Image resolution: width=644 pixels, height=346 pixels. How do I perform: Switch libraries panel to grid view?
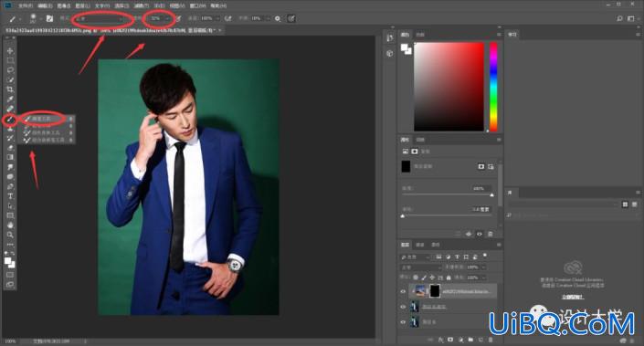tap(625, 204)
